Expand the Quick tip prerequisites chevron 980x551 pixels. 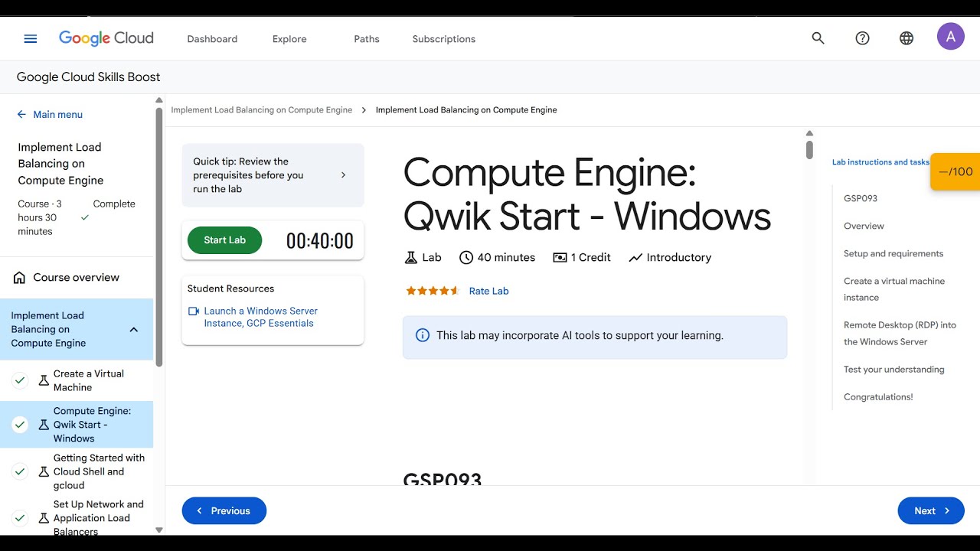coord(343,175)
